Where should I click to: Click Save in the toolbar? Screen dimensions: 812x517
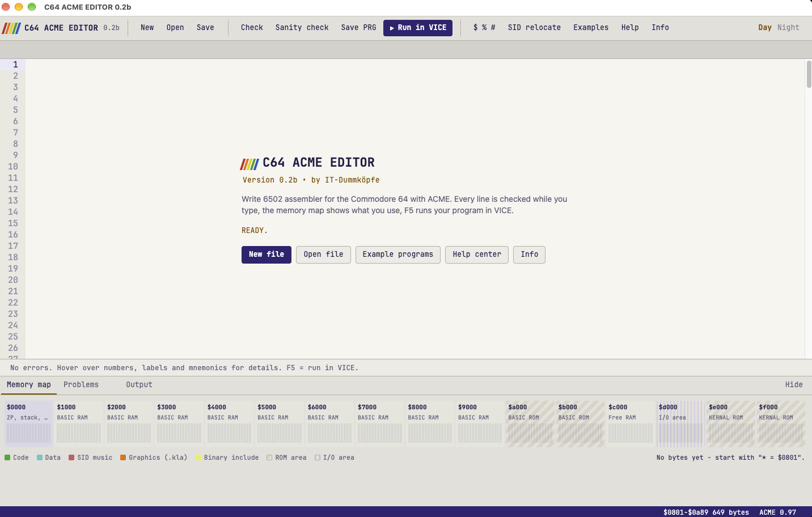tap(205, 28)
